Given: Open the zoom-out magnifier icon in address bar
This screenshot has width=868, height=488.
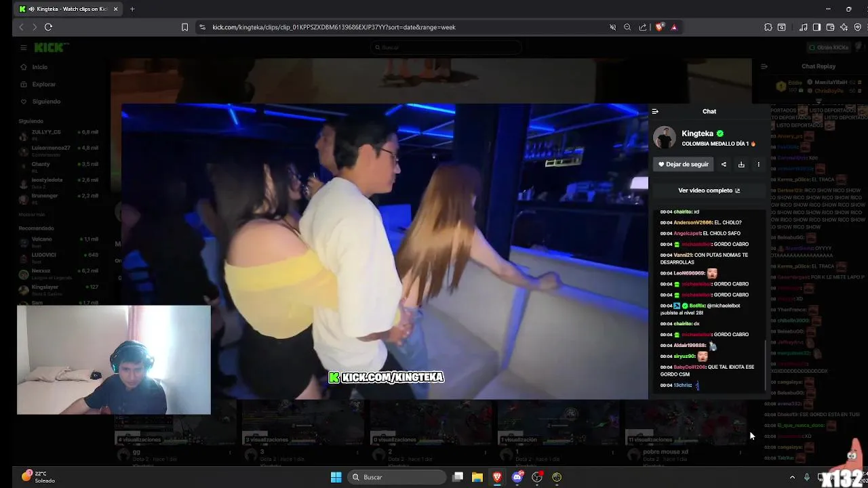Looking at the screenshot, I should 627,27.
